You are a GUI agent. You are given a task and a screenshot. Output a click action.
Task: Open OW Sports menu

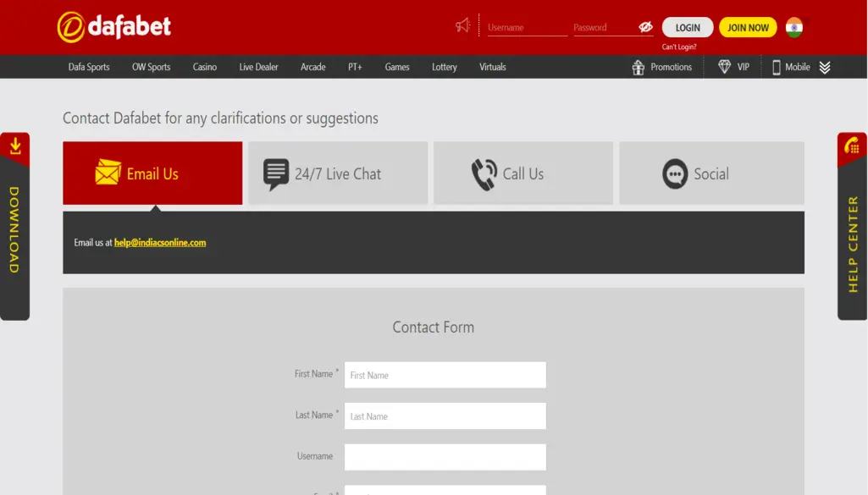coord(151,67)
